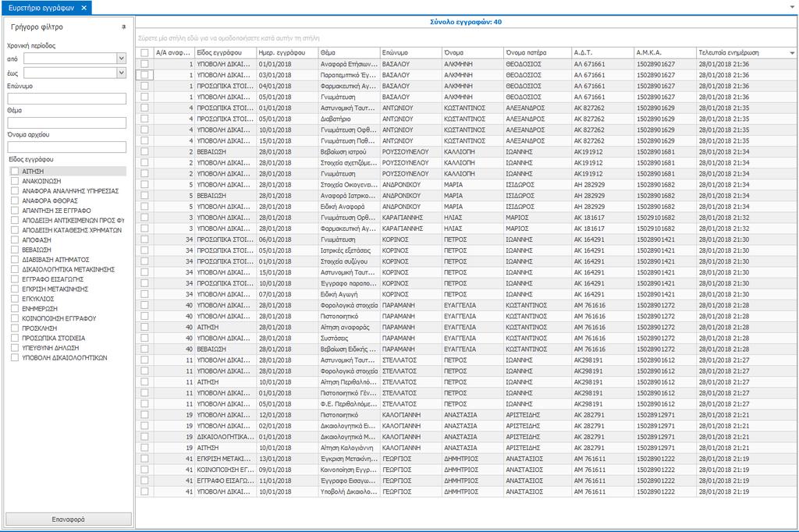Pin the Γρήγορο φίλτρο panel
The height and width of the screenshot is (532, 799).
pyautogui.click(x=123, y=27)
